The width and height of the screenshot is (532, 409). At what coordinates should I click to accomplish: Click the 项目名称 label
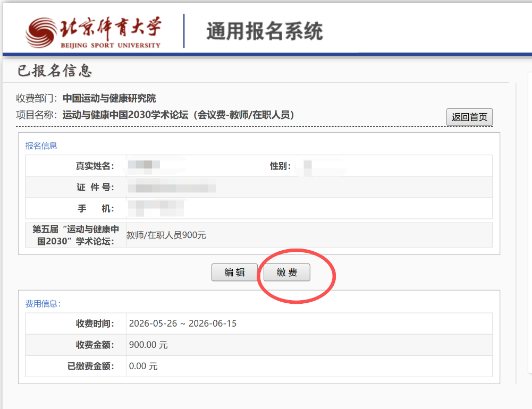[x=37, y=115]
